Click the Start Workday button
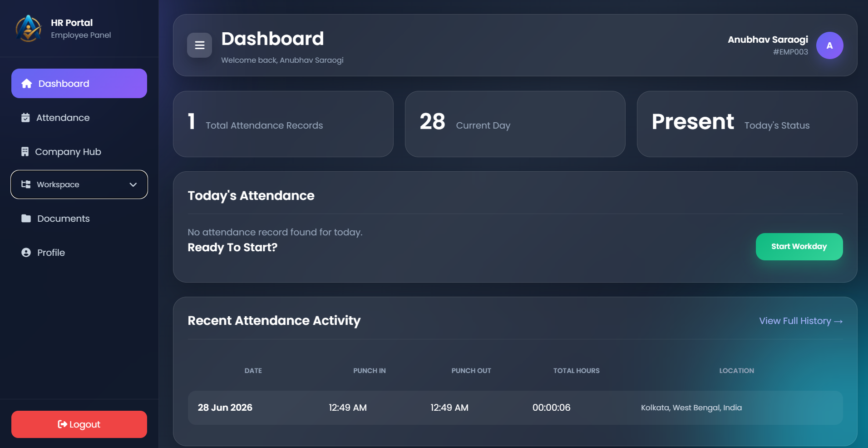The image size is (868, 448). coord(799,247)
